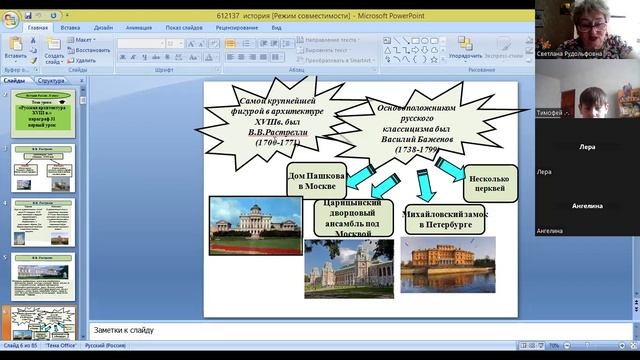Select the numbered list icon

247,44
